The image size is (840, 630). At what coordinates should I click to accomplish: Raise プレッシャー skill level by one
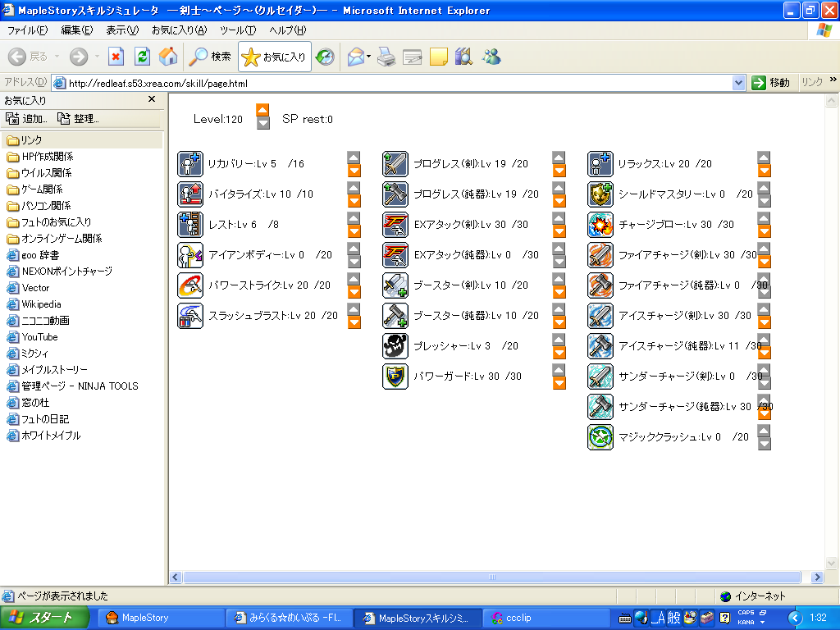click(559, 339)
